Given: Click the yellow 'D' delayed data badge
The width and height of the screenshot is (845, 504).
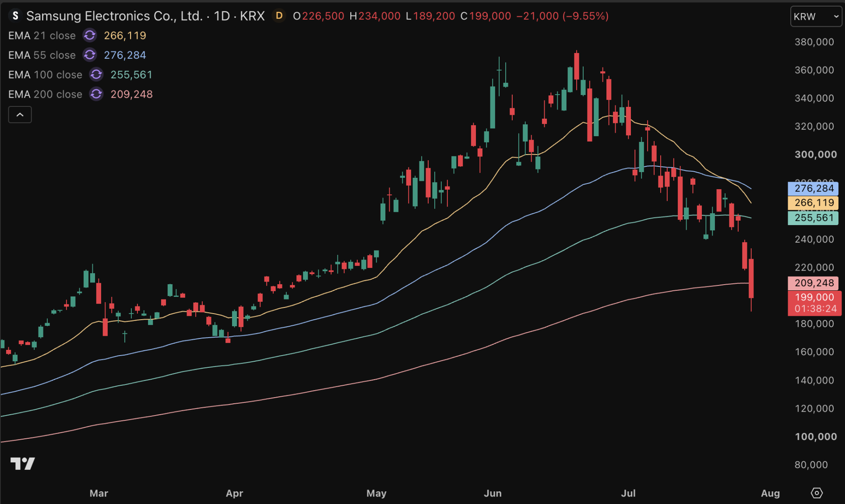Looking at the screenshot, I should [279, 16].
